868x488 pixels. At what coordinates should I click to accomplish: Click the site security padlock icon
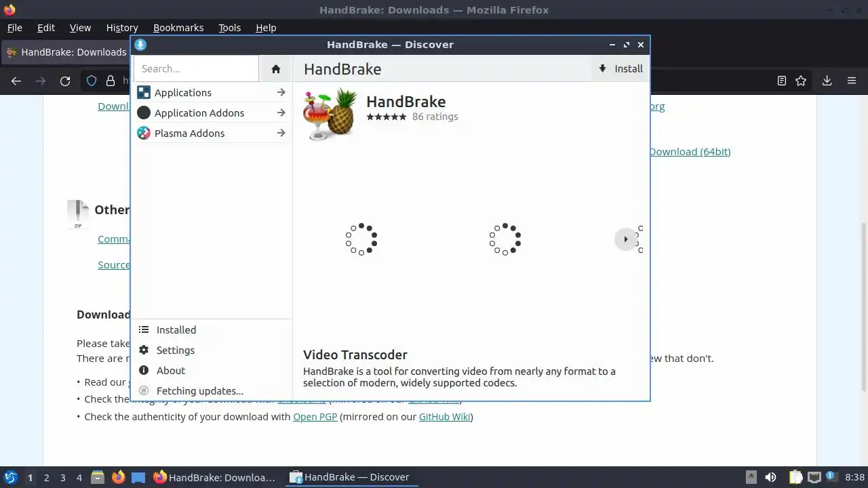pos(111,81)
